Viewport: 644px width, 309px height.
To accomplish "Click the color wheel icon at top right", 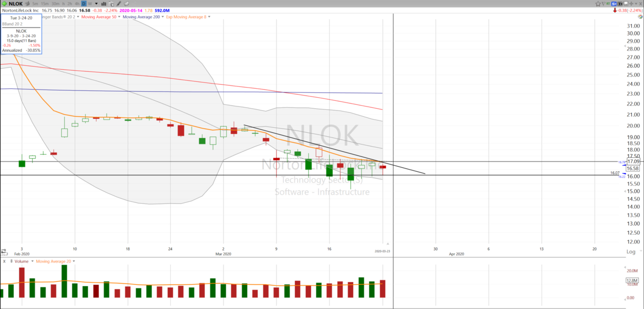I will pyautogui.click(x=640, y=17).
